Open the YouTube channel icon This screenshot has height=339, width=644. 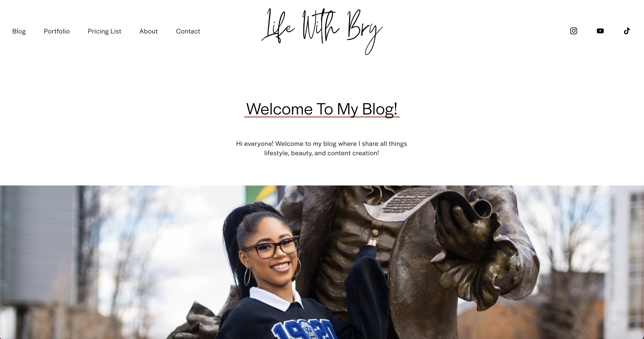(600, 31)
